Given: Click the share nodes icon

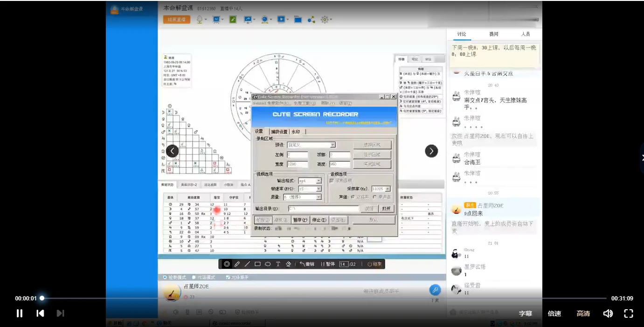Looking at the screenshot, I should pyautogui.click(x=311, y=20).
